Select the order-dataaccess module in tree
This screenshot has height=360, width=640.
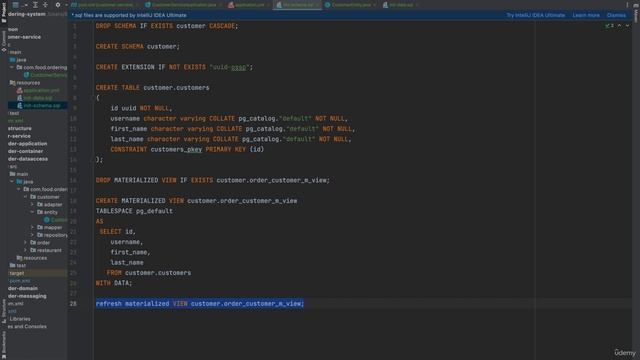pos(28,159)
